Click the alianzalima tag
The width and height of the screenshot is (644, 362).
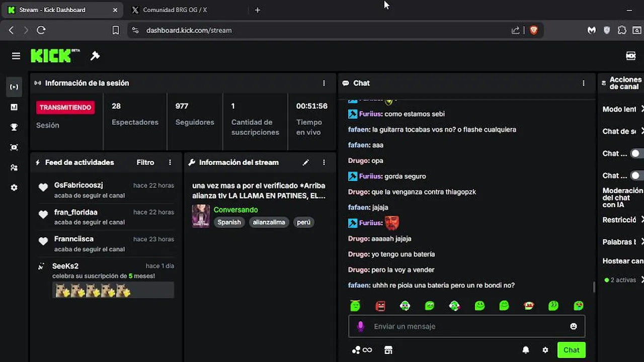pyautogui.click(x=269, y=222)
